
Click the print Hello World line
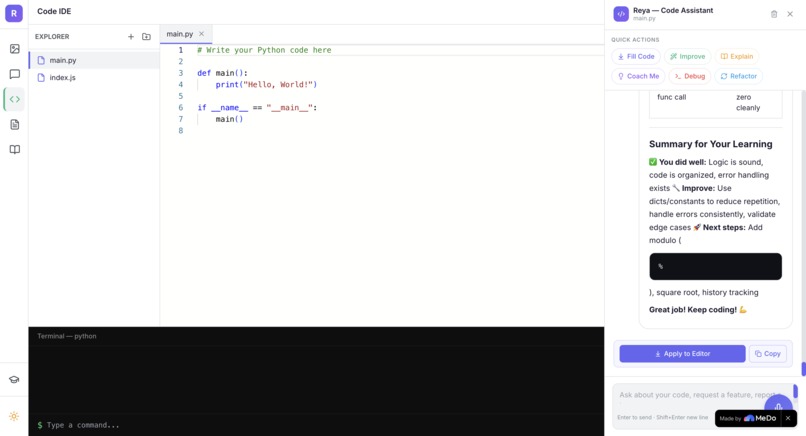[x=266, y=84]
